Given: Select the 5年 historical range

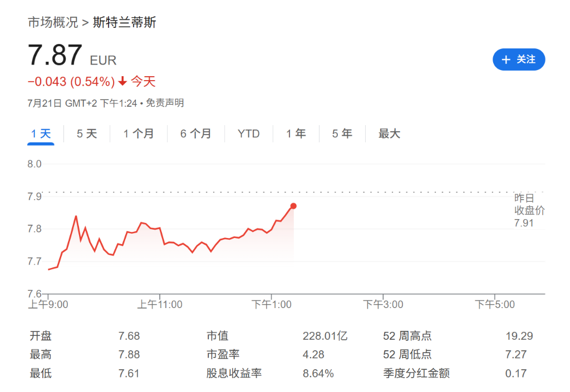Looking at the screenshot, I should click(x=341, y=133).
